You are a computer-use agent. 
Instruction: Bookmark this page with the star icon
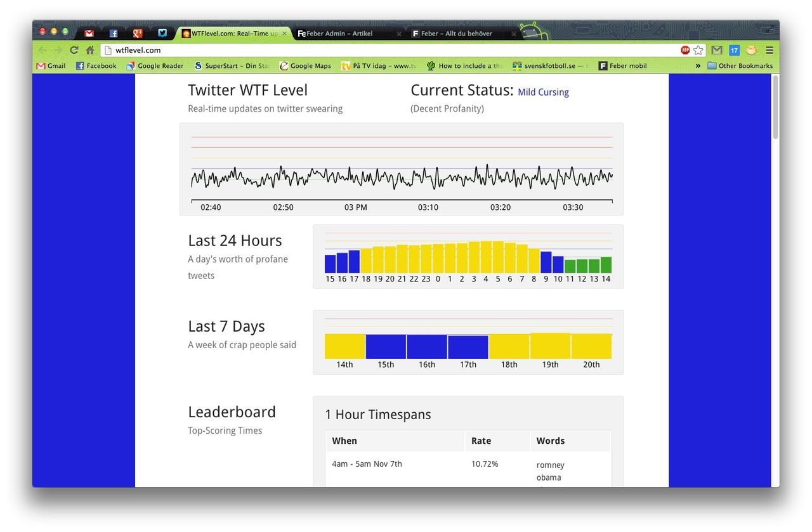[x=698, y=50]
